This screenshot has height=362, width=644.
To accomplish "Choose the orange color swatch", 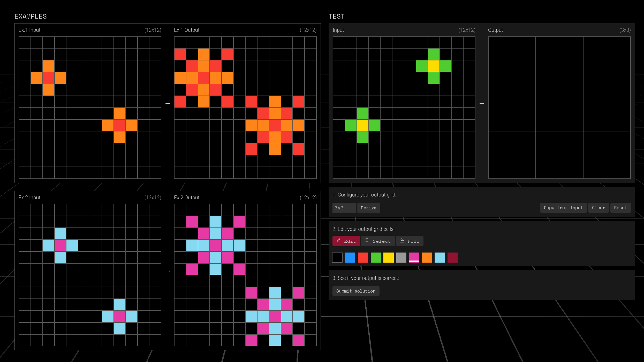I will (x=427, y=257).
